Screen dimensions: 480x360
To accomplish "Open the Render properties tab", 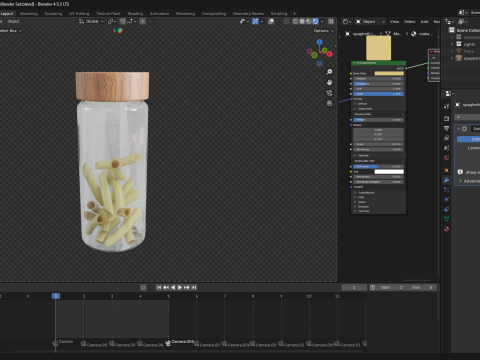I will click(447, 119).
